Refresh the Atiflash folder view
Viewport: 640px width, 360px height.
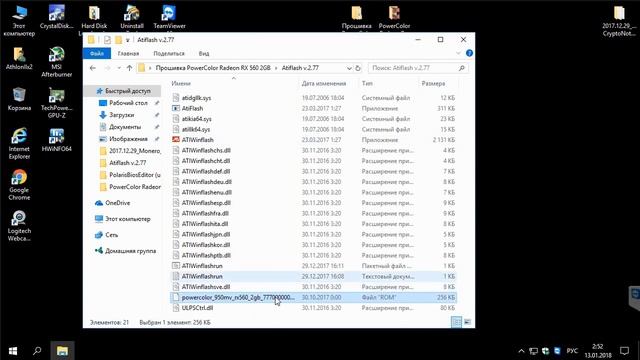pos(358,68)
